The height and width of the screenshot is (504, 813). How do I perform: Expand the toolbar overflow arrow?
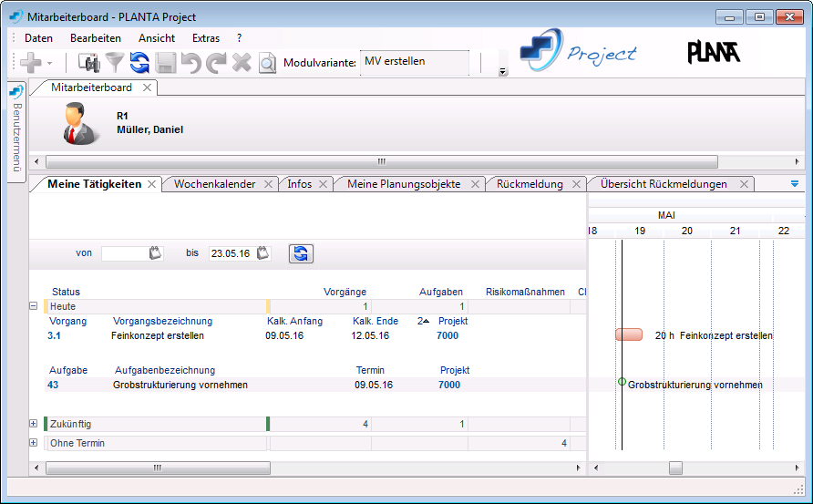pyautogui.click(x=502, y=72)
